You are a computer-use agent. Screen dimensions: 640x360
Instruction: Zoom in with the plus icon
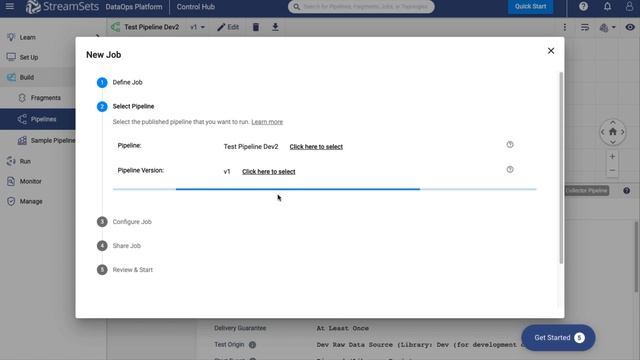coord(612,156)
